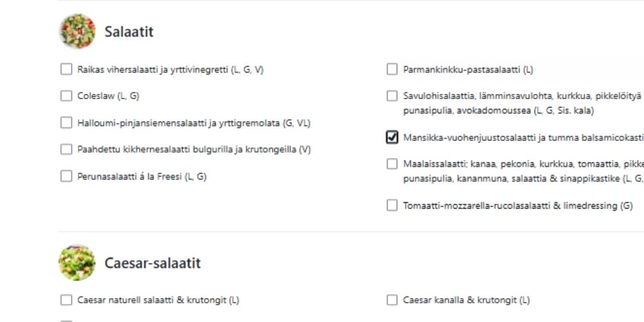
Task: Uncheck Mansikka-vuohenjuustosalaatti checkbox
Action: [x=392, y=137]
